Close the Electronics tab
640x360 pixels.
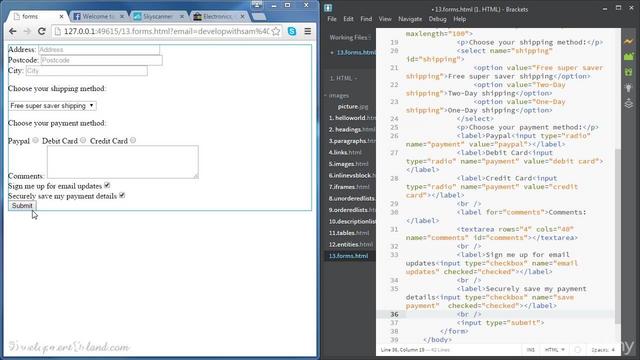point(242,16)
